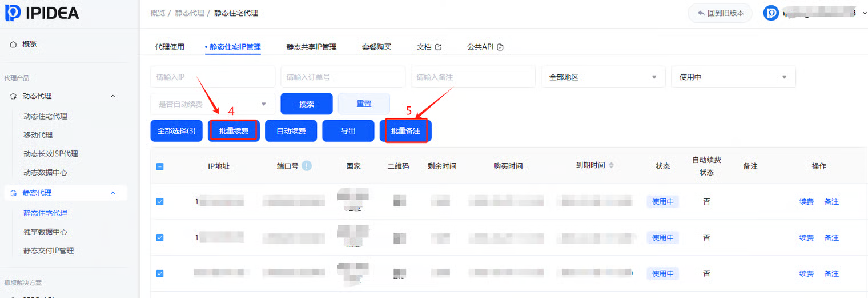This screenshot has width=868, height=298.
Task: Click the IPIDEA logo icon
Action: (x=14, y=13)
